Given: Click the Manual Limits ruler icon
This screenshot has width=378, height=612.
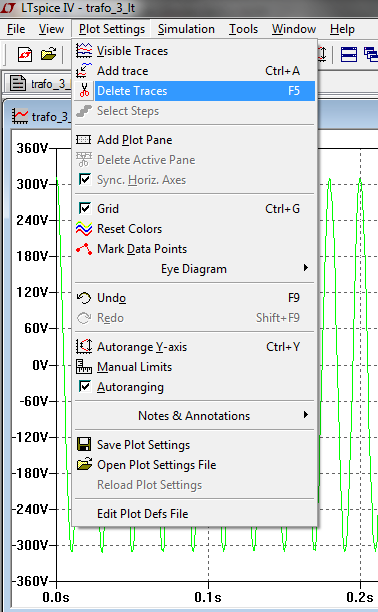Looking at the screenshot, I should (84, 366).
